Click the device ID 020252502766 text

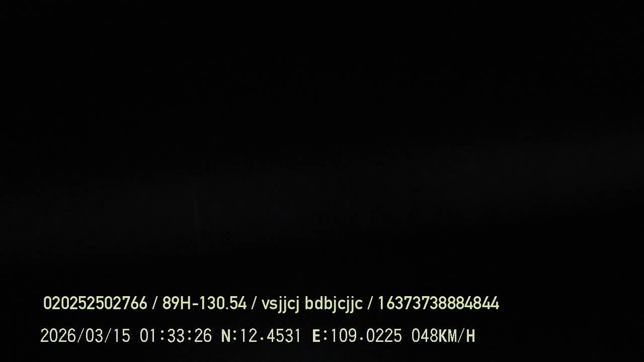pos(95,303)
